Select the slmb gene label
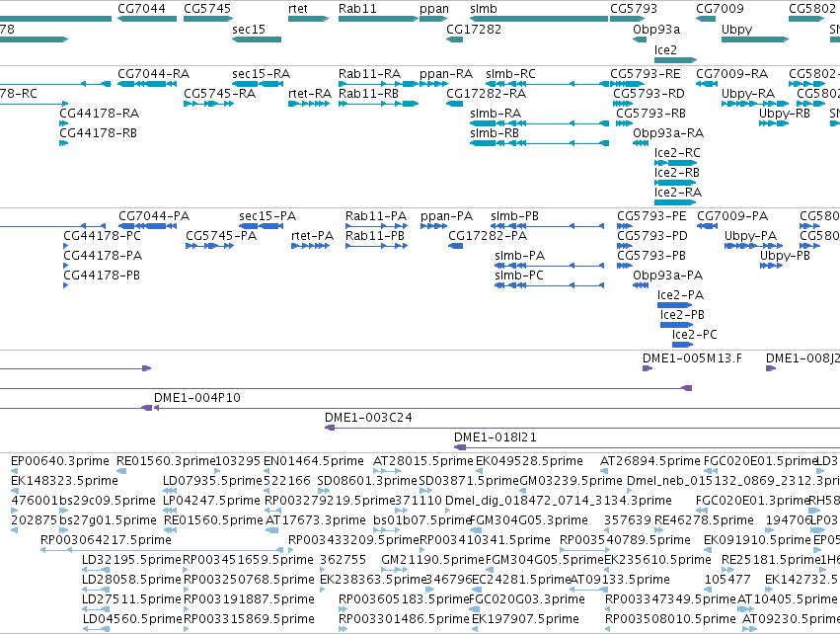Image resolution: width=840 pixels, height=634 pixels. pos(484,9)
